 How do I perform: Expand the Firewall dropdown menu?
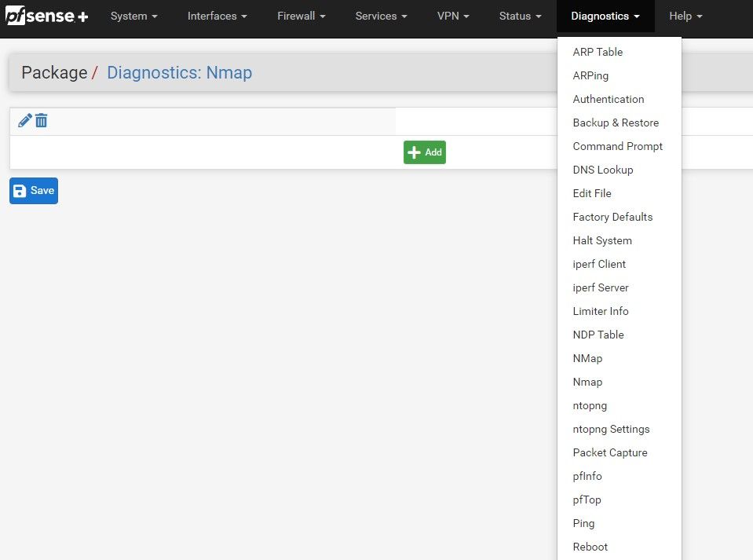[x=301, y=16]
